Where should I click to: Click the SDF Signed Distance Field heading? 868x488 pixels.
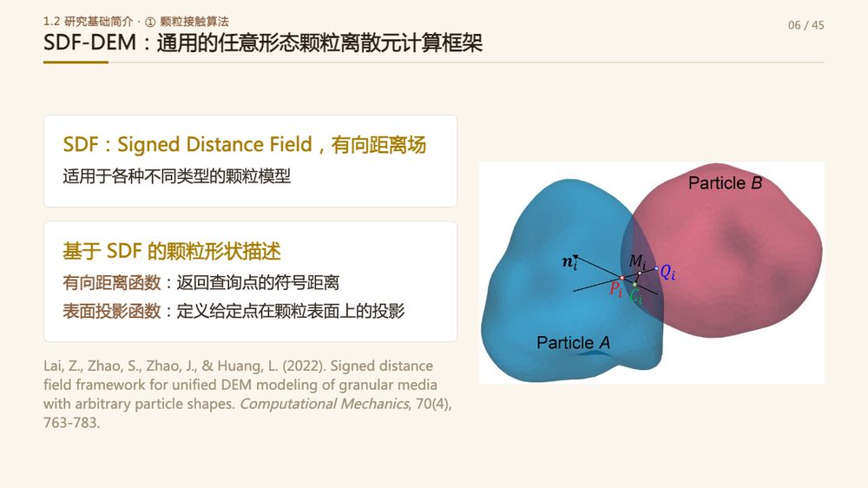tap(244, 144)
